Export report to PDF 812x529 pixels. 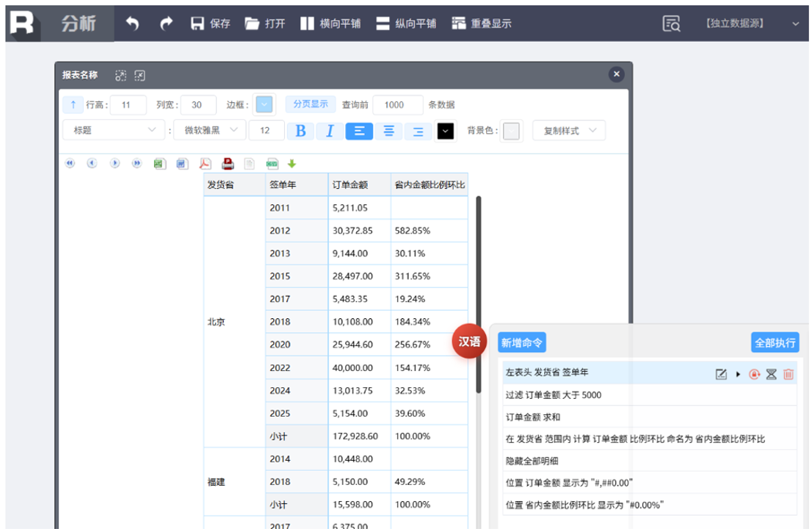[205, 164]
